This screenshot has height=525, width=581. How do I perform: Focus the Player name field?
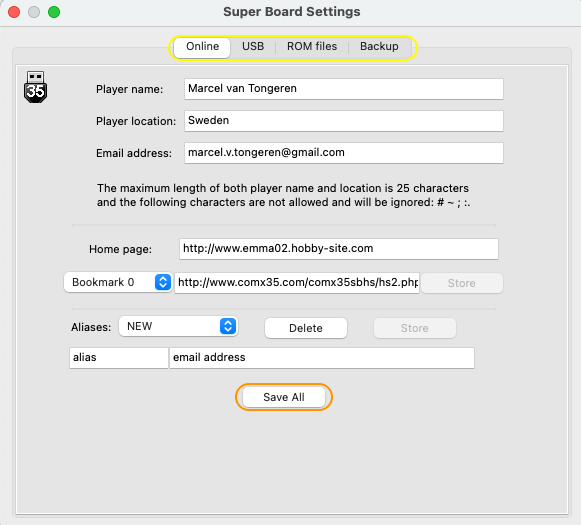point(344,89)
